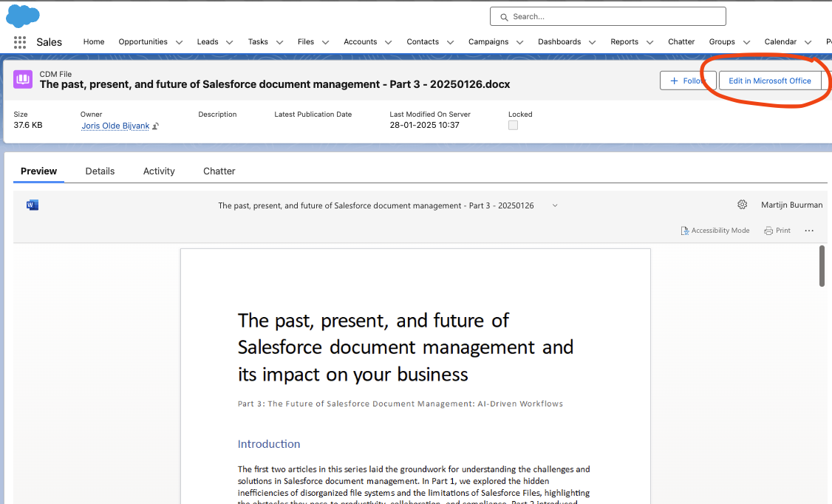Click the Accessibility Mode icon button
Screen dimensions: 832x504
[x=685, y=231]
